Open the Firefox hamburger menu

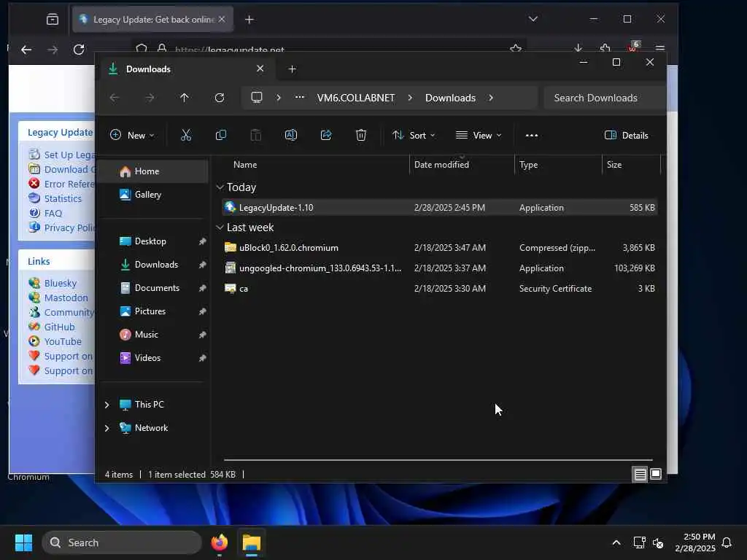point(660,48)
